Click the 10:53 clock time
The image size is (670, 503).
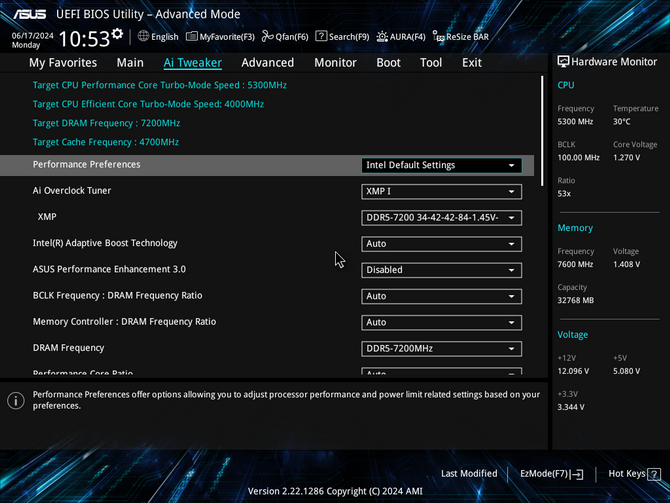pos(84,39)
